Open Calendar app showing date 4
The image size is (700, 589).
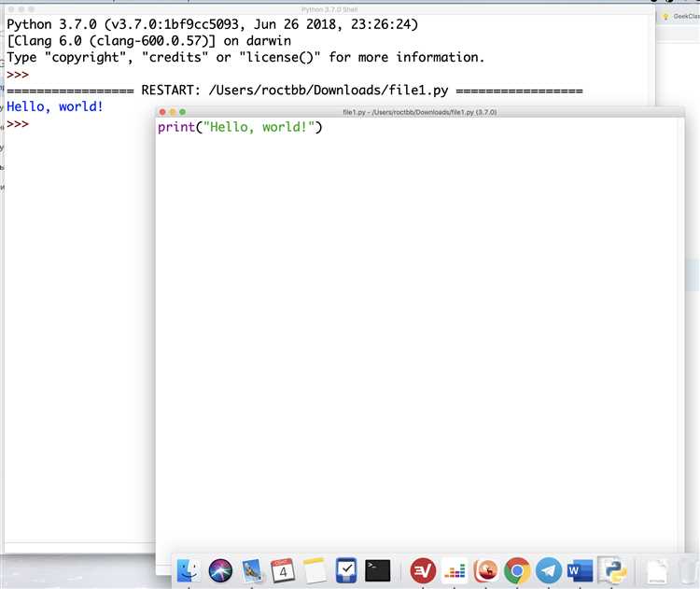pos(283,570)
